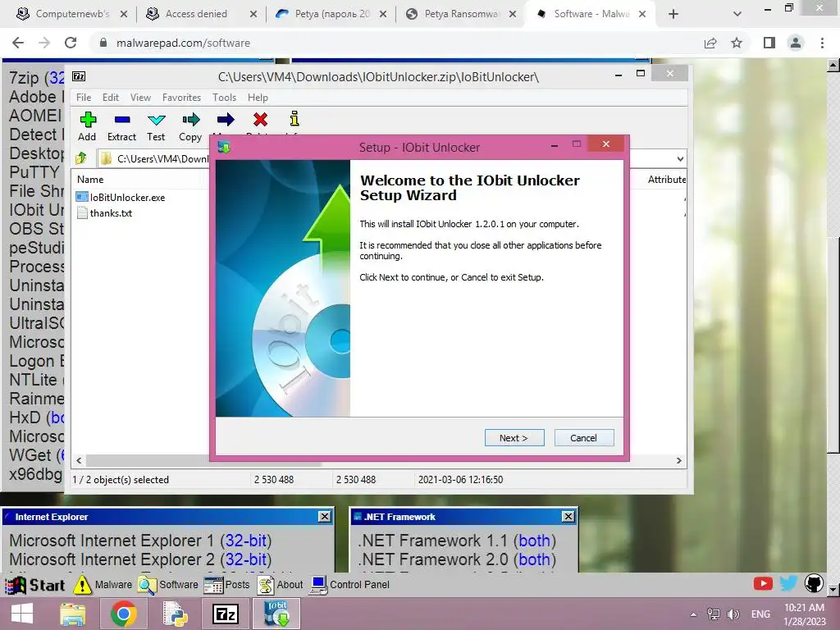The height and width of the screenshot is (630, 840).
Task: Open the Chrome tab search dropdown
Action: click(x=737, y=14)
